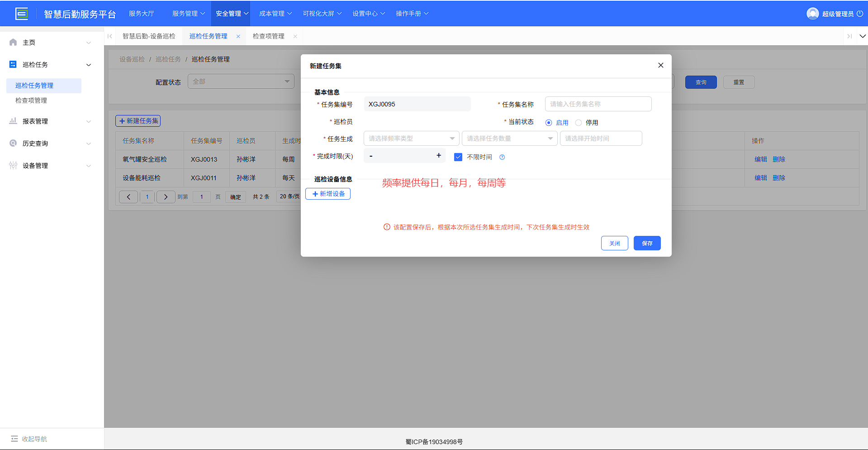The image size is (868, 450).
Task: Click the 保存 button in dialog
Action: pos(647,243)
